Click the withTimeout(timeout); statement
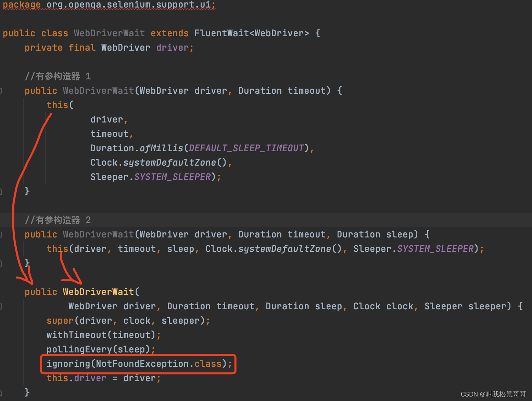 104,335
